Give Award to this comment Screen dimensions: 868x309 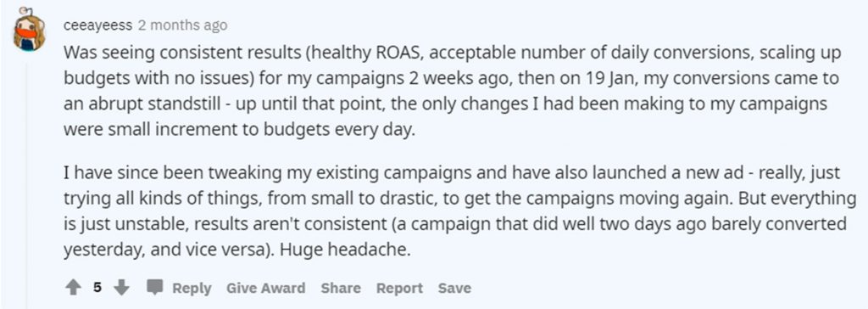pos(265,288)
